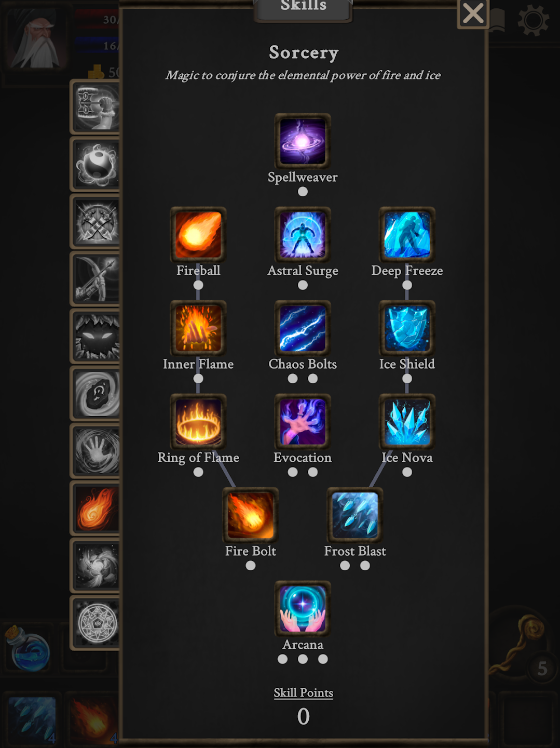
Task: Select the Spellweaver skill icon
Action: [303, 141]
